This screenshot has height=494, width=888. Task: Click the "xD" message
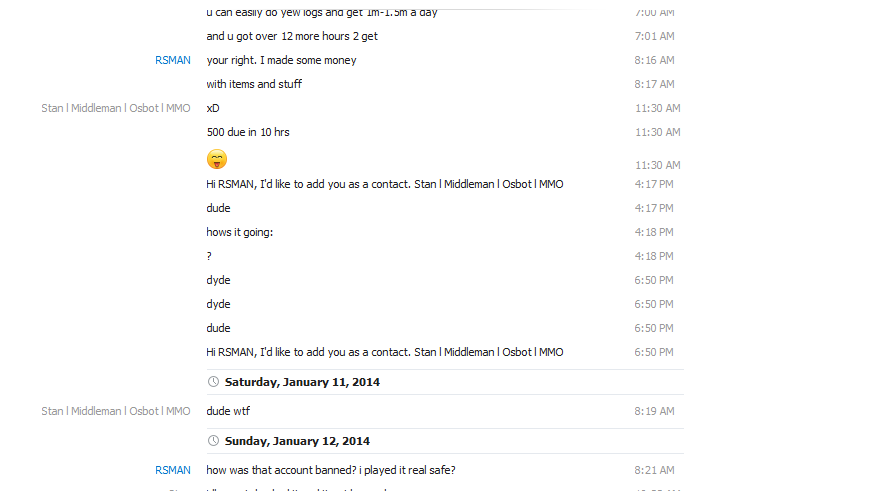coord(213,108)
